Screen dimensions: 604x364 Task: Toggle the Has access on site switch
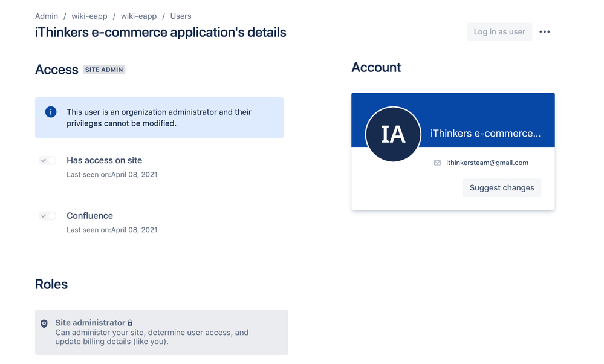coord(47,161)
